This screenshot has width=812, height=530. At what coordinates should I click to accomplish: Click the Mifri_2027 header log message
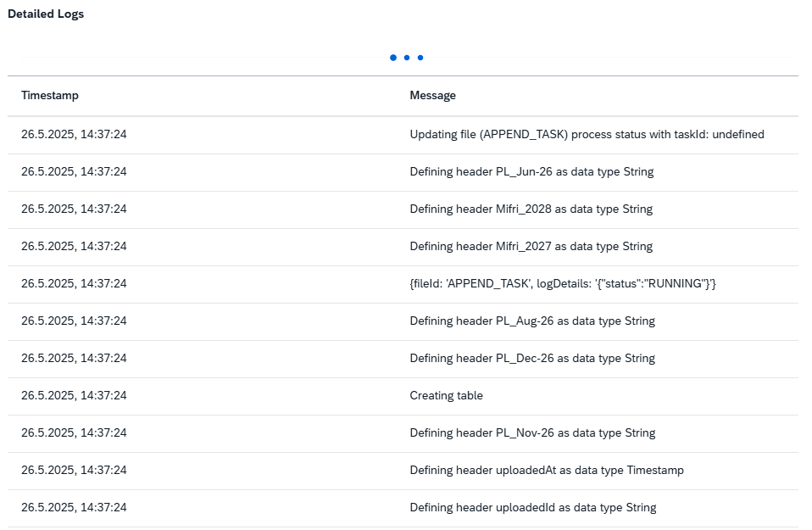[x=531, y=247]
